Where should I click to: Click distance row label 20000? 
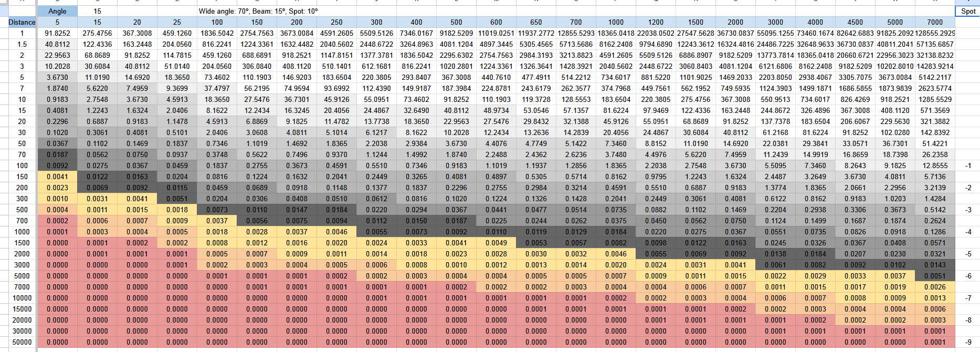[22, 320]
